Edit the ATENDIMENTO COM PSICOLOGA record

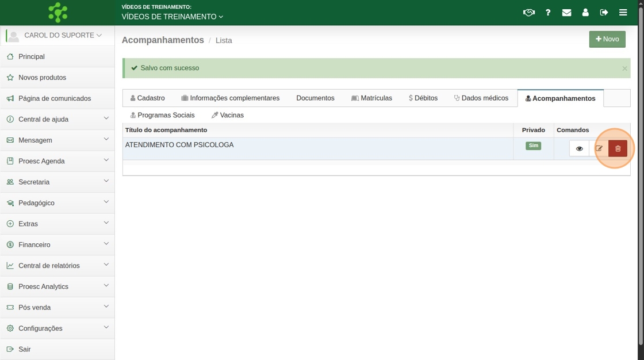tap(599, 148)
